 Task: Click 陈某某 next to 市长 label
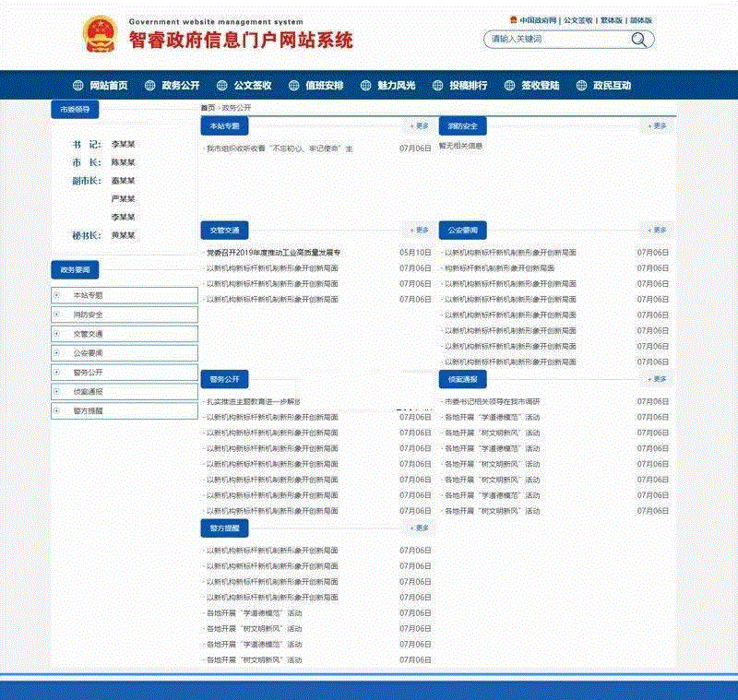pyautogui.click(x=124, y=162)
